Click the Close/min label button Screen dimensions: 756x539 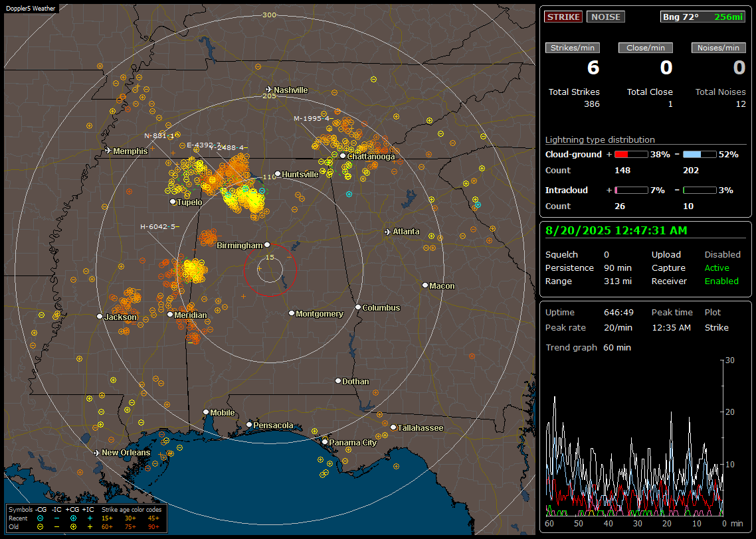(x=646, y=48)
